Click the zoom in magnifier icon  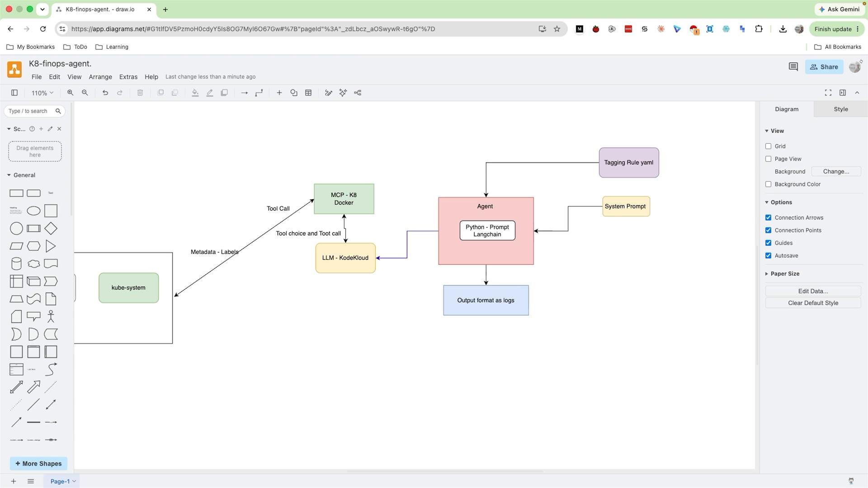(70, 93)
